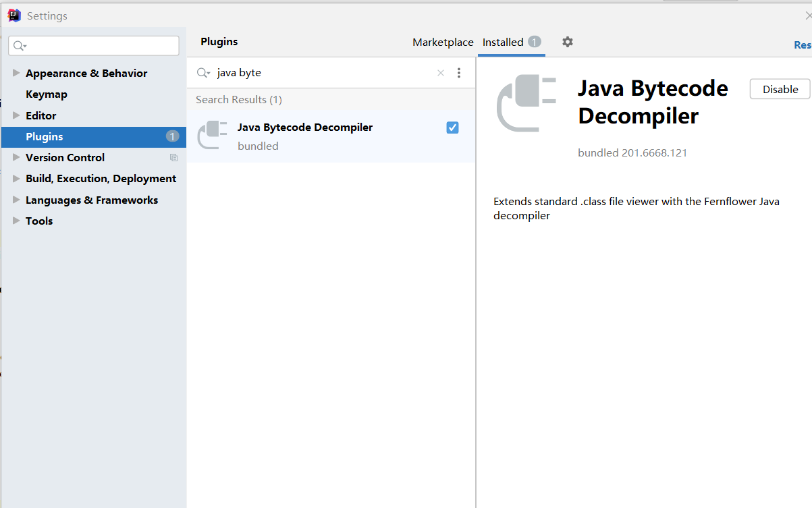Click the large plugin icon in details
This screenshot has height=508, width=812.
(x=526, y=103)
